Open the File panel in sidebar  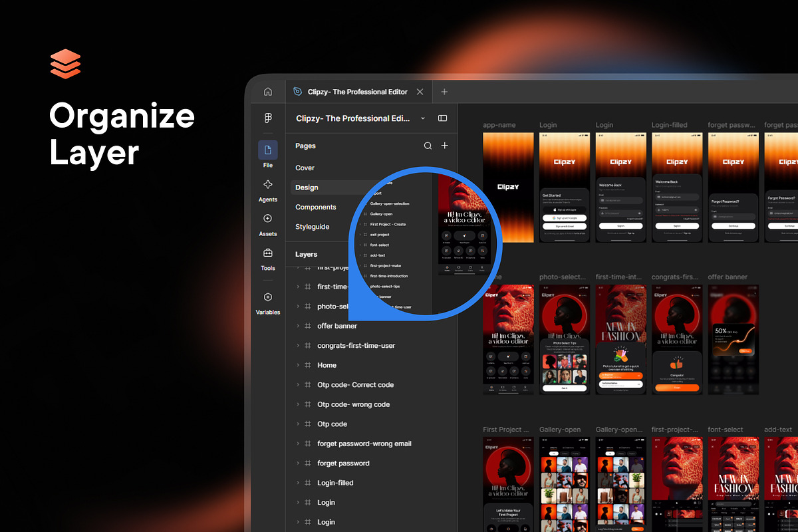[268, 154]
